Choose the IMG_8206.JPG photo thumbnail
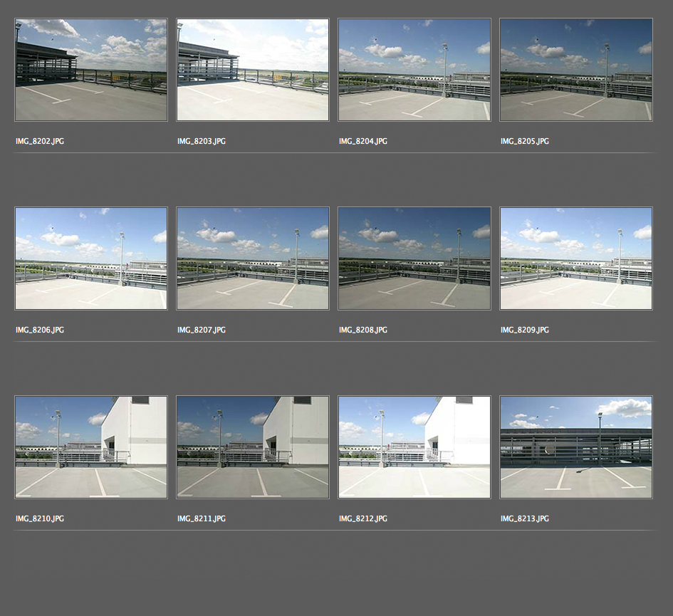This screenshot has width=673, height=616. coord(91,259)
